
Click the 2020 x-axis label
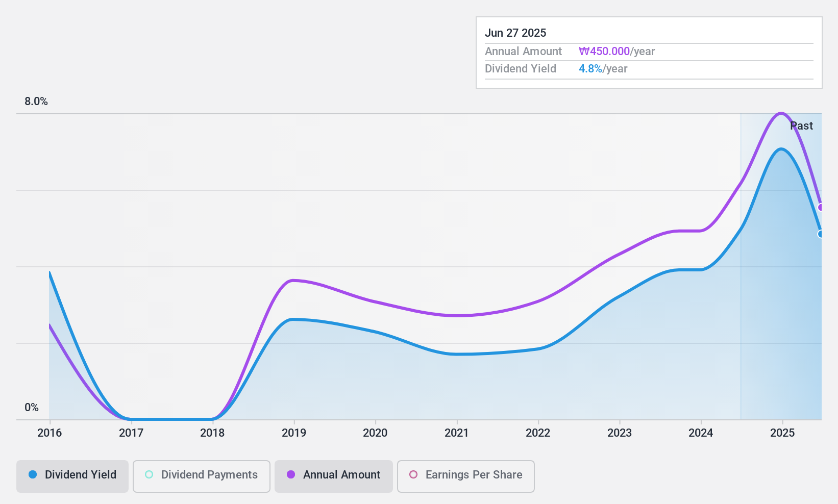point(375,433)
